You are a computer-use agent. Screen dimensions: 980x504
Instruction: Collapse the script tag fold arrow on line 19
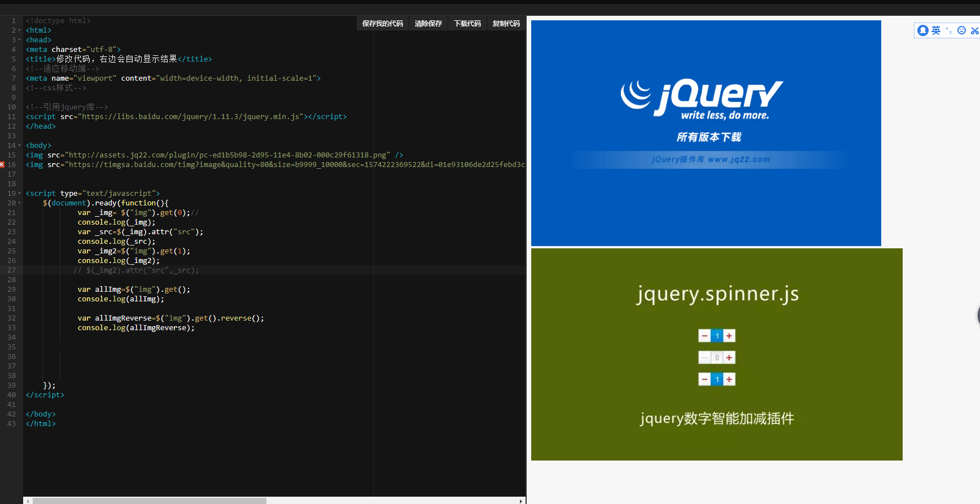20,194
